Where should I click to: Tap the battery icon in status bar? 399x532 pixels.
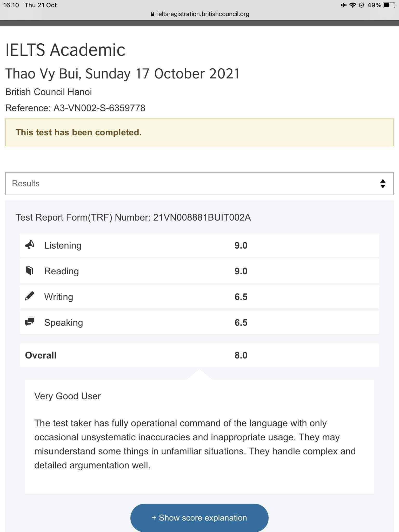point(389,5)
